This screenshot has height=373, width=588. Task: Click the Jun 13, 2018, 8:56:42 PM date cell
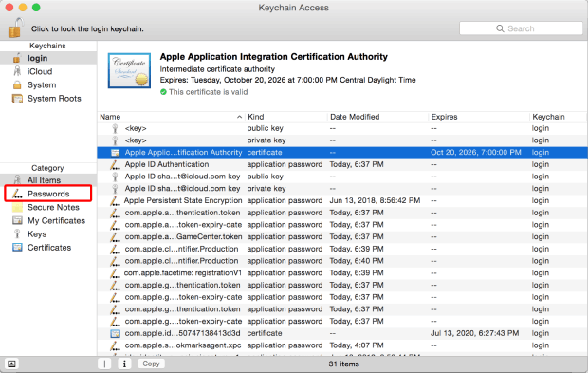click(375, 200)
